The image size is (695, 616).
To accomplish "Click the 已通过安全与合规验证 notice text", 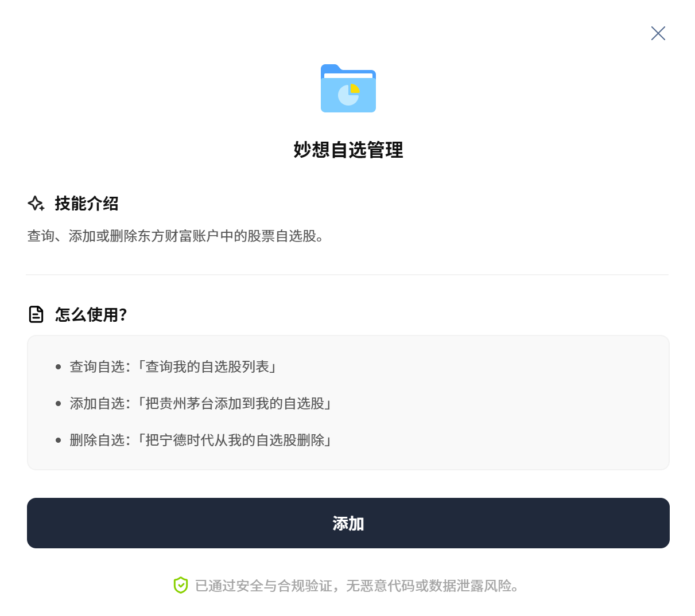I will click(357, 586).
